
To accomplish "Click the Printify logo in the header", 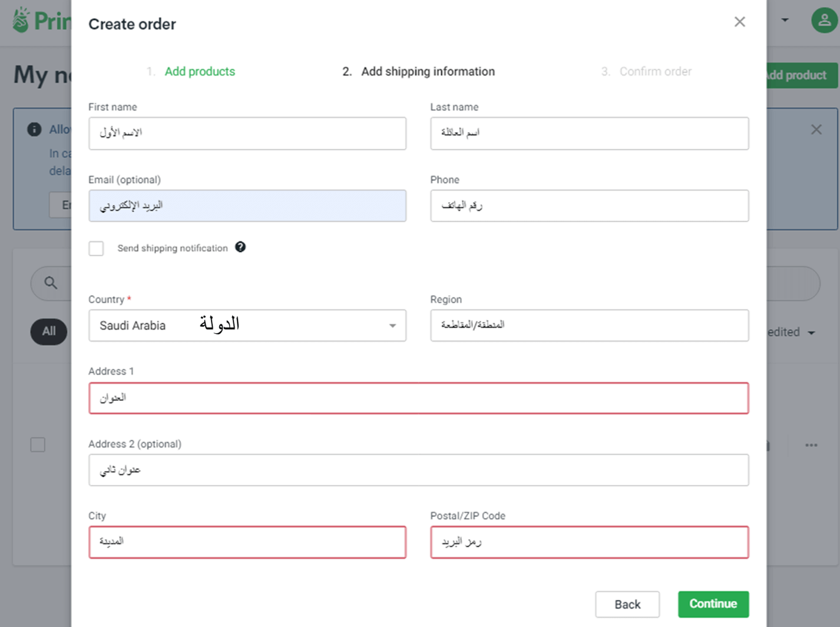I will pyautogui.click(x=41, y=21).
